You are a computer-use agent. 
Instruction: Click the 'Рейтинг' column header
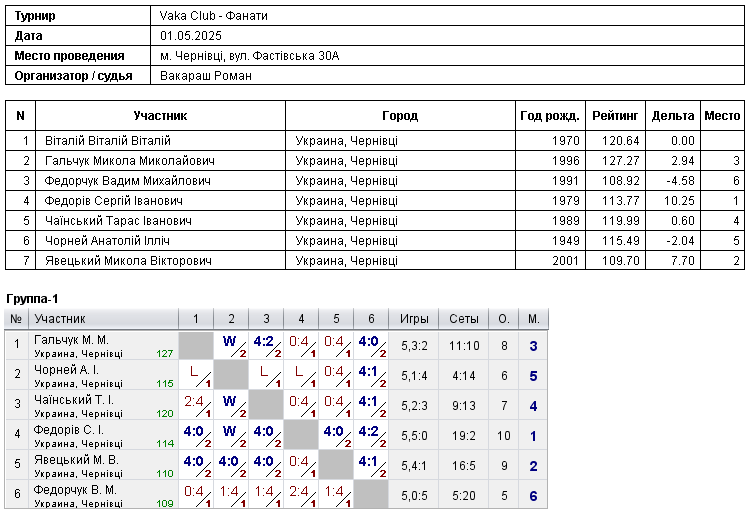coord(615,116)
